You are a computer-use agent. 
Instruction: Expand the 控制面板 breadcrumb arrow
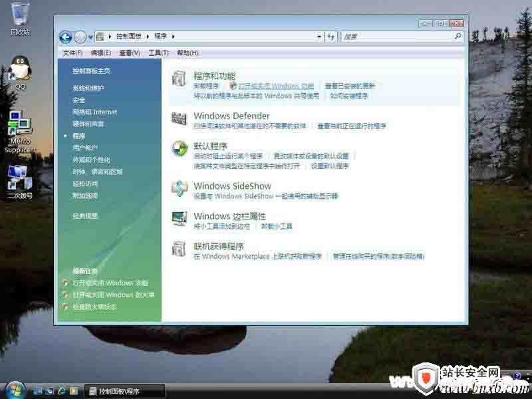click(x=111, y=37)
